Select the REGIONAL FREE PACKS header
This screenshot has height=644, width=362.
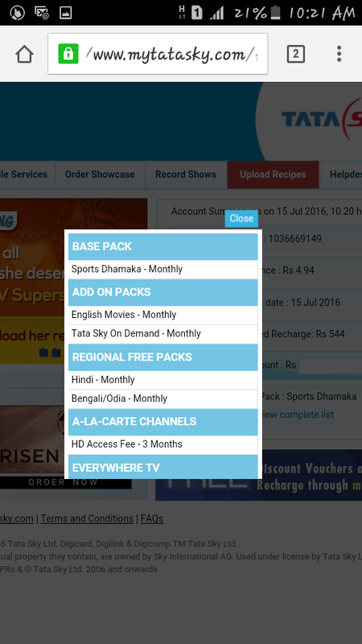tap(163, 357)
